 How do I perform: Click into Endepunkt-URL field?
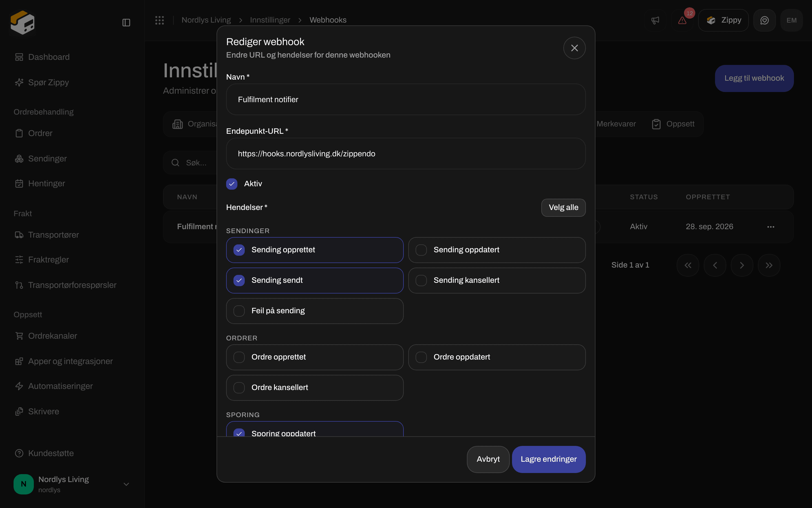[x=406, y=154]
